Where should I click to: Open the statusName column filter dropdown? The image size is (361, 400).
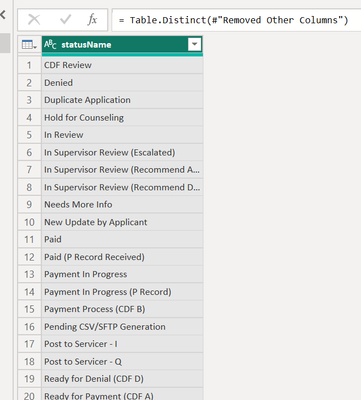194,44
